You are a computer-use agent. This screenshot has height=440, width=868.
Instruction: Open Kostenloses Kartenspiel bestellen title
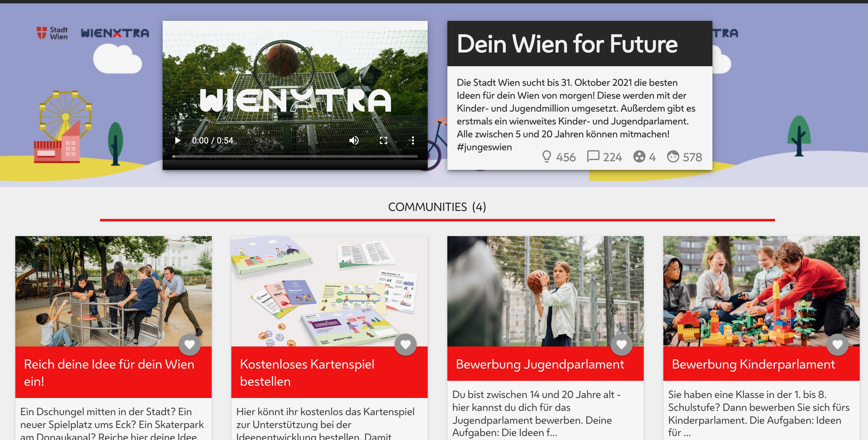pos(307,373)
